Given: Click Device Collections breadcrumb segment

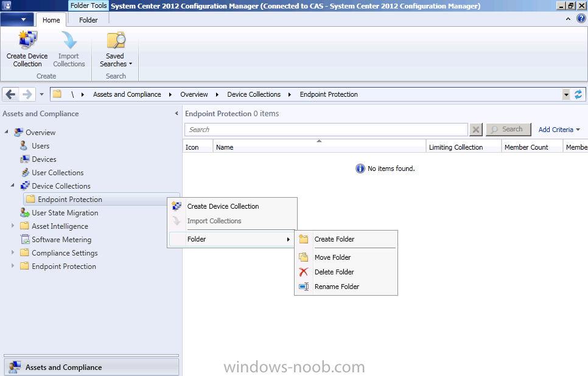Looking at the screenshot, I should coord(254,94).
